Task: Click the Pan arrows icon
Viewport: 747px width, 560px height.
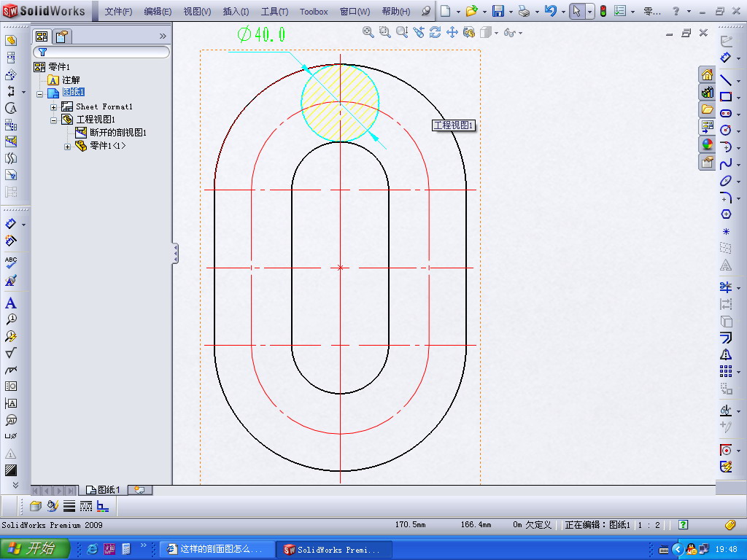Action: [452, 32]
